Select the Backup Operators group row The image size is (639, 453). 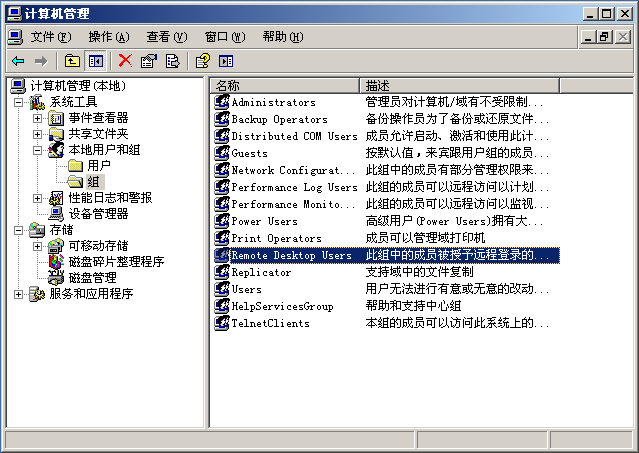click(280, 119)
